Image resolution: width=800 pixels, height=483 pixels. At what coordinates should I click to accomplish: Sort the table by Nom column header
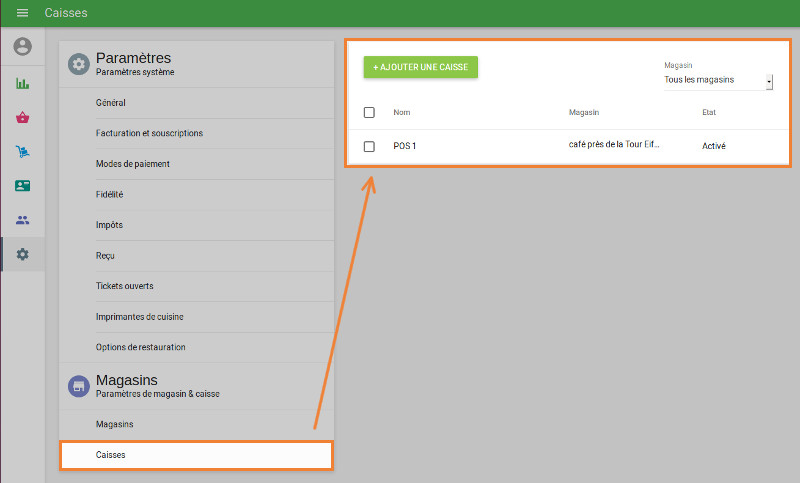[x=402, y=112]
